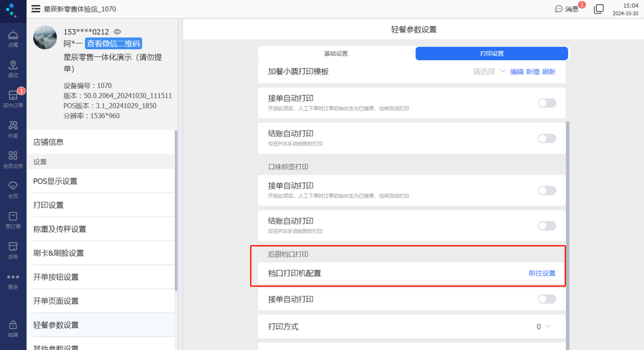Click the 15:04 clock display
This screenshot has height=350, width=644.
point(630,6)
